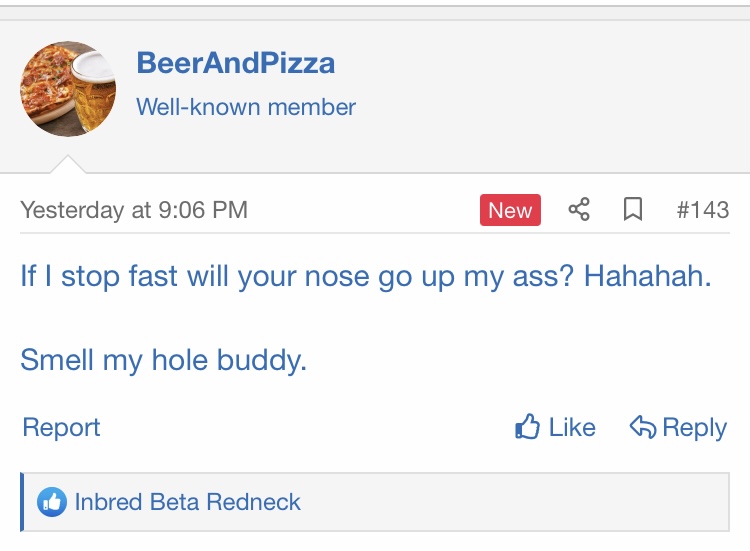The height and width of the screenshot is (551, 750).
Task: Click the Well-known member user title
Action: pyautogui.click(x=246, y=106)
